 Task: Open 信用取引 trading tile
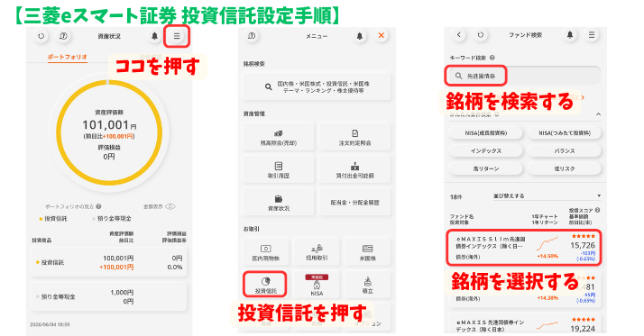point(317,253)
